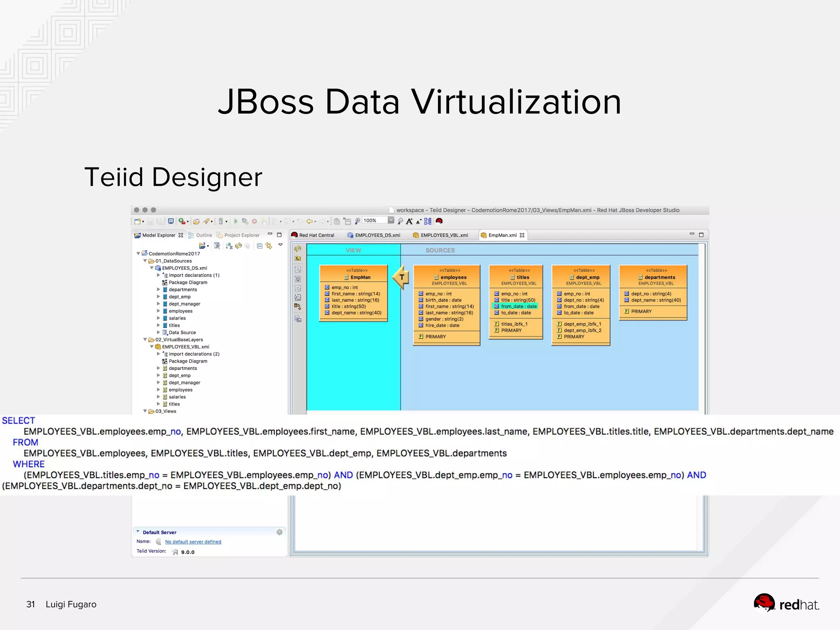Collapse the EMPLOYEES_VBL.xmi model node
The image size is (840, 630).
click(151, 347)
